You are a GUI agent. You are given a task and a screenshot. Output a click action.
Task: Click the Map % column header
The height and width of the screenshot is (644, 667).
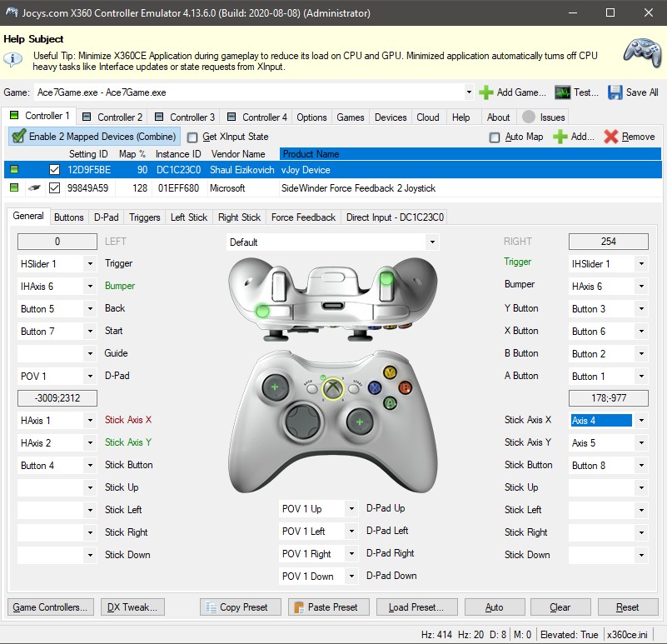(x=132, y=153)
